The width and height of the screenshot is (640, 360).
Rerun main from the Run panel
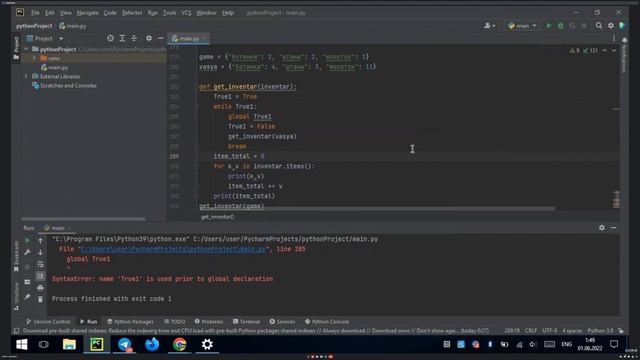[27, 240]
